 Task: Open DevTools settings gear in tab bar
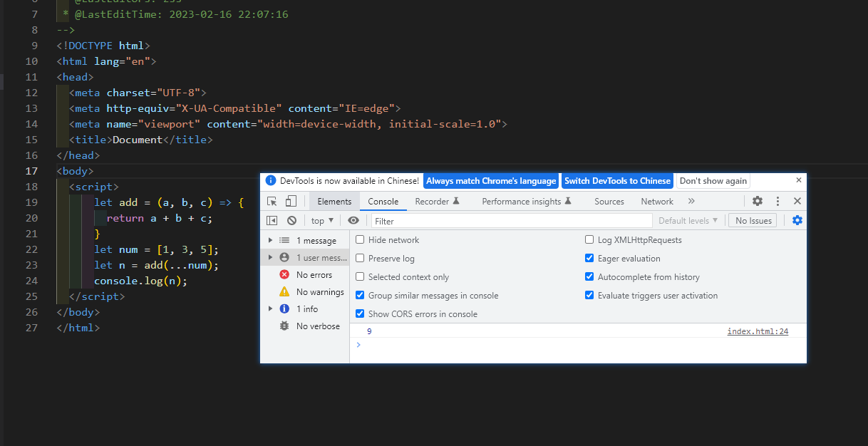click(758, 202)
